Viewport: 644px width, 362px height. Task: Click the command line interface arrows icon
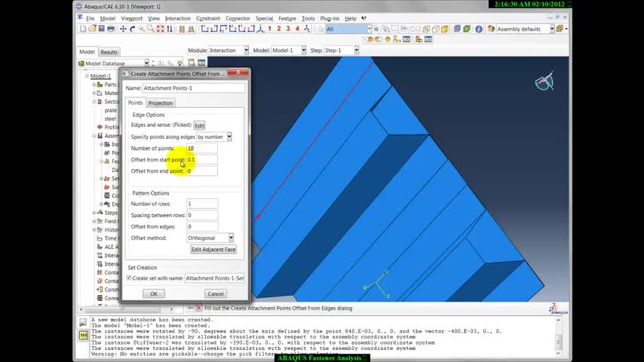83,336
